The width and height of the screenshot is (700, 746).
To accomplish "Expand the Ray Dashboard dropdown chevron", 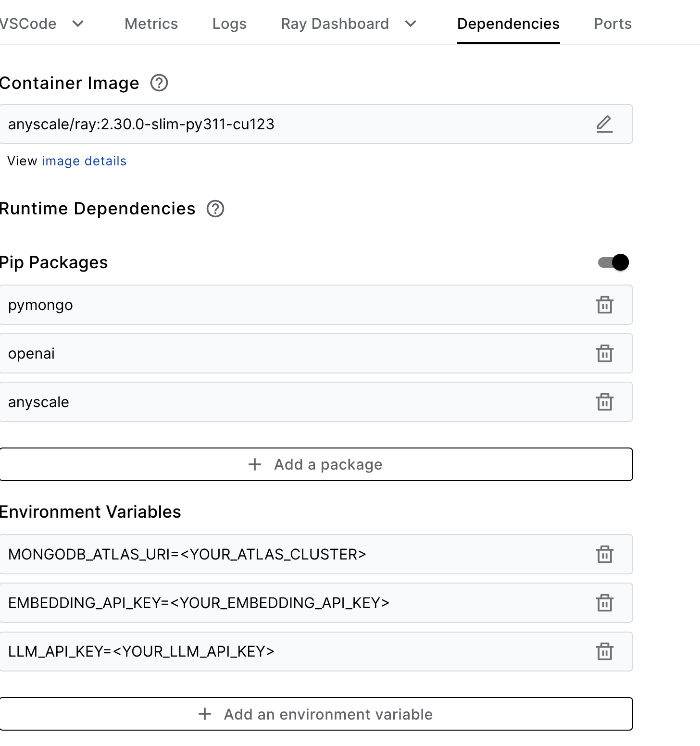I will click(x=411, y=24).
